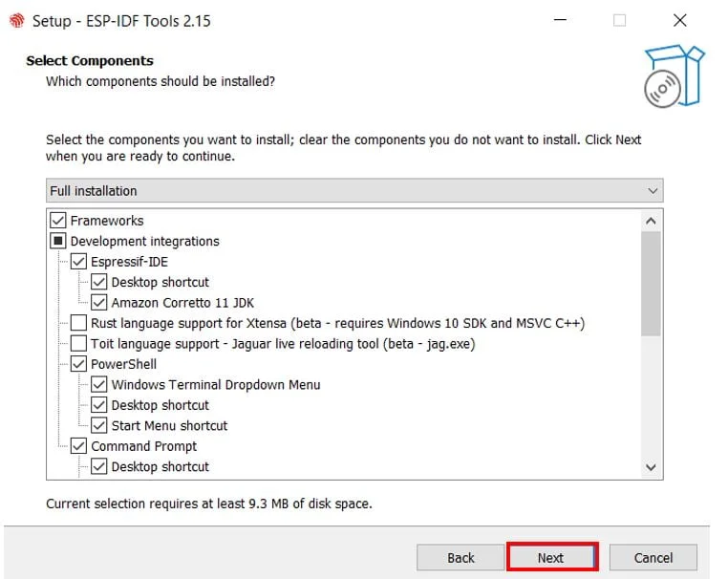Select Windows Terminal Dropdown Menu item

(x=216, y=385)
